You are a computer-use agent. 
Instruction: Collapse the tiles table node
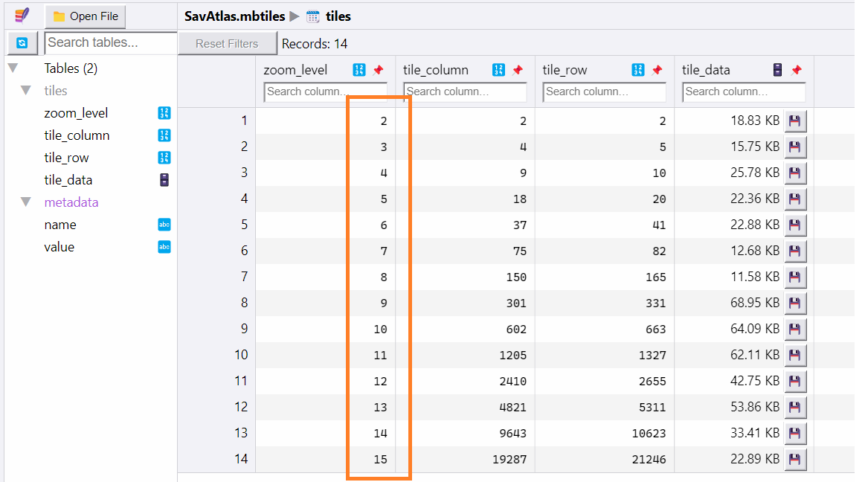26,91
